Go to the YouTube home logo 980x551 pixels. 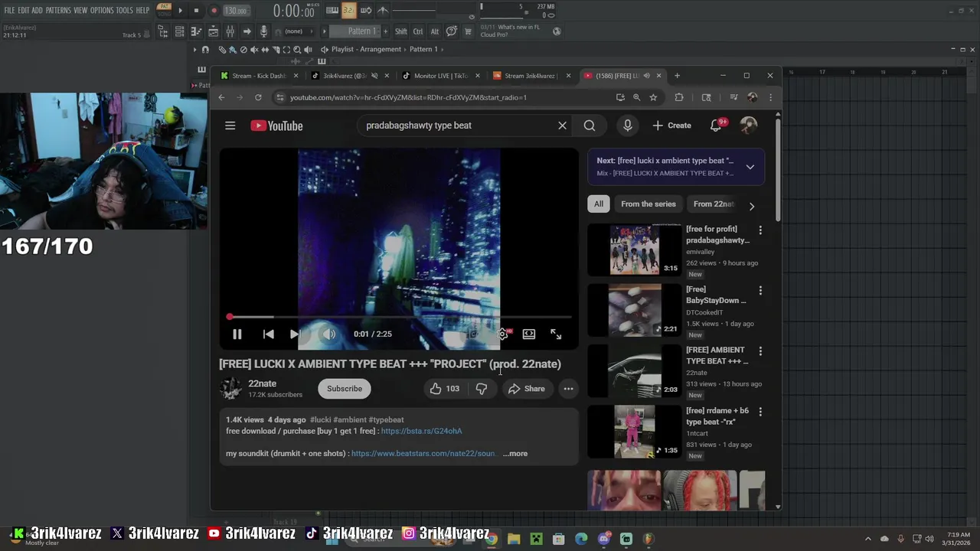coord(276,126)
